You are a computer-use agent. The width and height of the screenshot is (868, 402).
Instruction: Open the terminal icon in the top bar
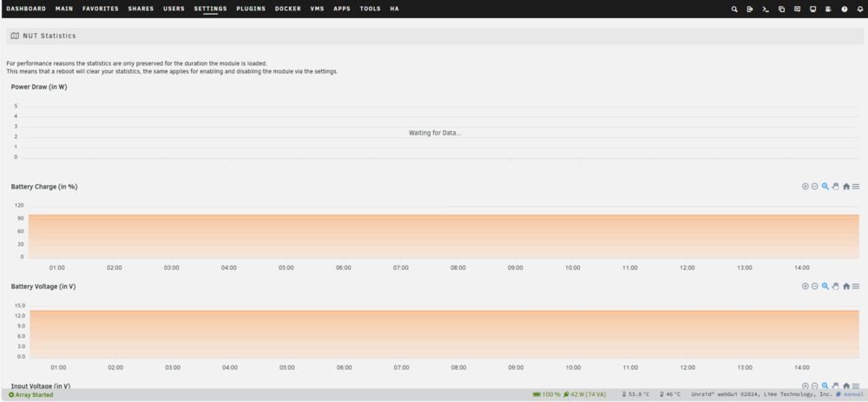(x=766, y=9)
